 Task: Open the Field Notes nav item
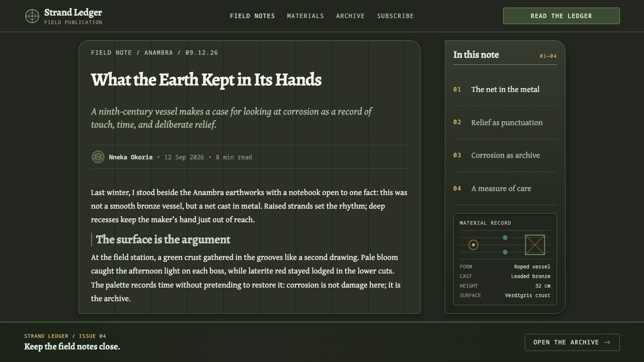click(x=253, y=16)
